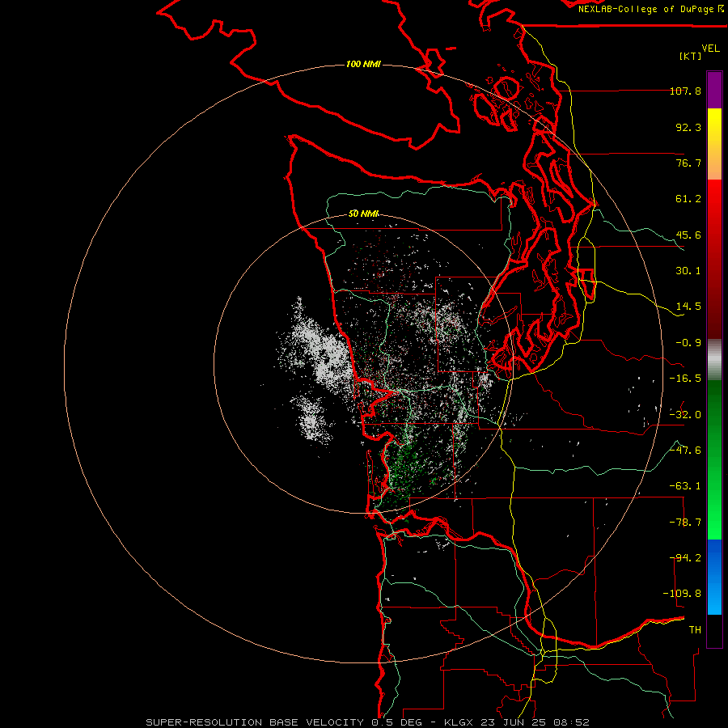Click the [KT] units label

691,56
